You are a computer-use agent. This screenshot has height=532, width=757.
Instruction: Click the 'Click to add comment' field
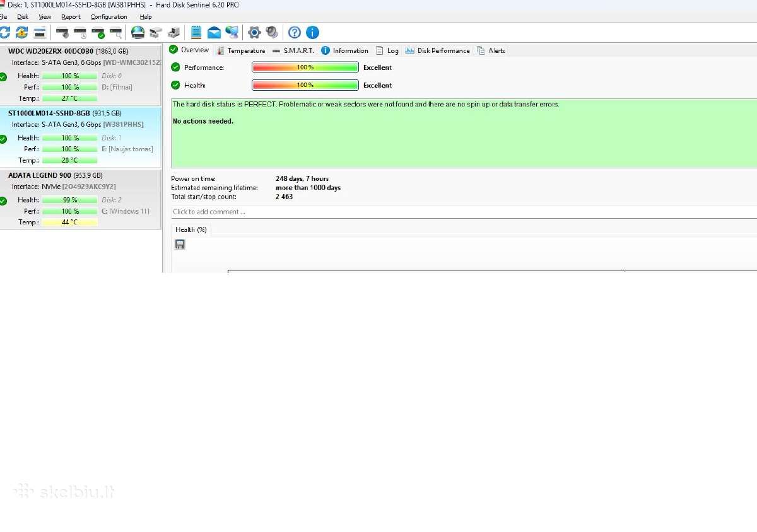[464, 212]
